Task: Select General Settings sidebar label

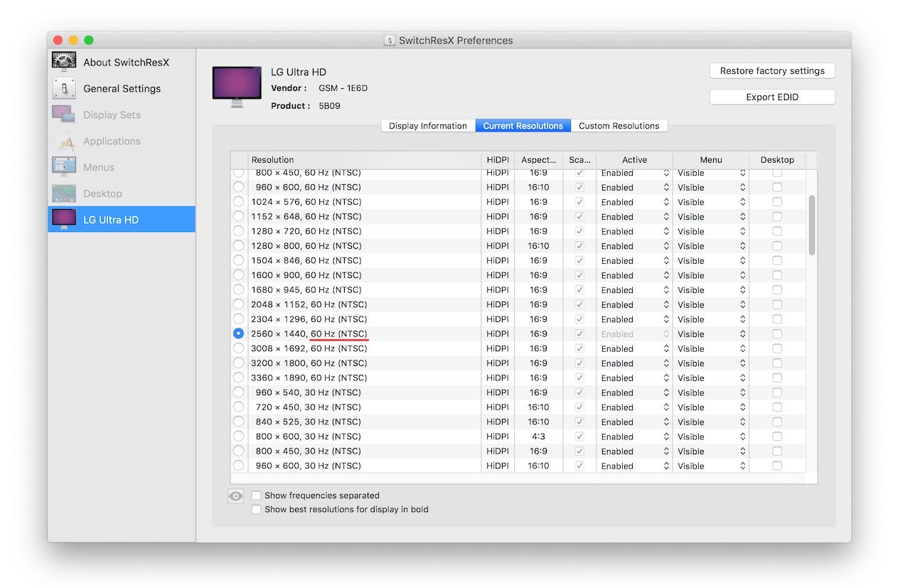Action: tap(122, 88)
